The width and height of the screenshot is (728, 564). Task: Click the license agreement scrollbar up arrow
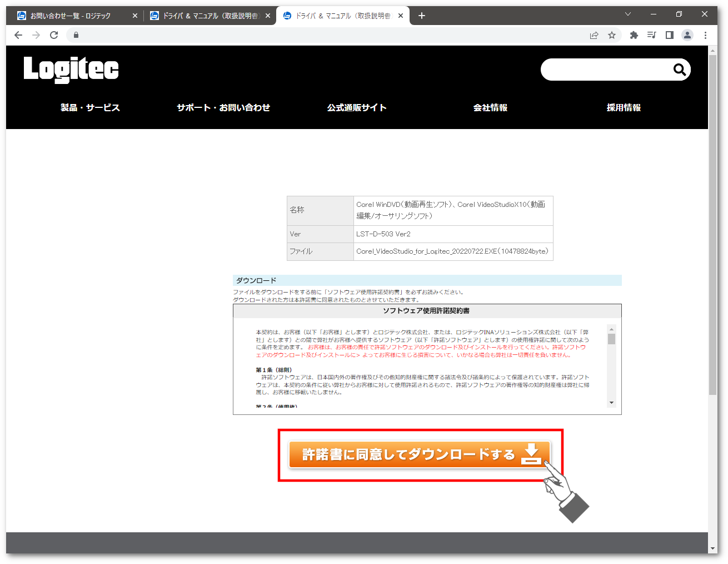pyautogui.click(x=611, y=329)
